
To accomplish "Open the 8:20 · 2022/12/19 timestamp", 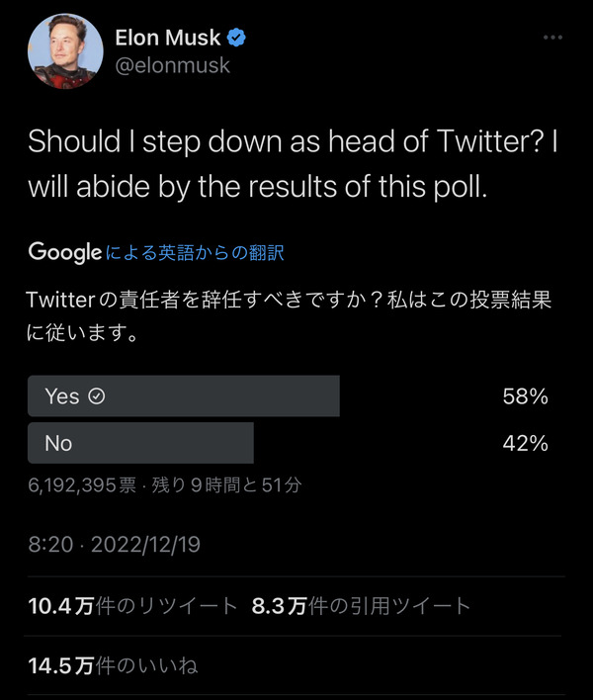I will [115, 545].
